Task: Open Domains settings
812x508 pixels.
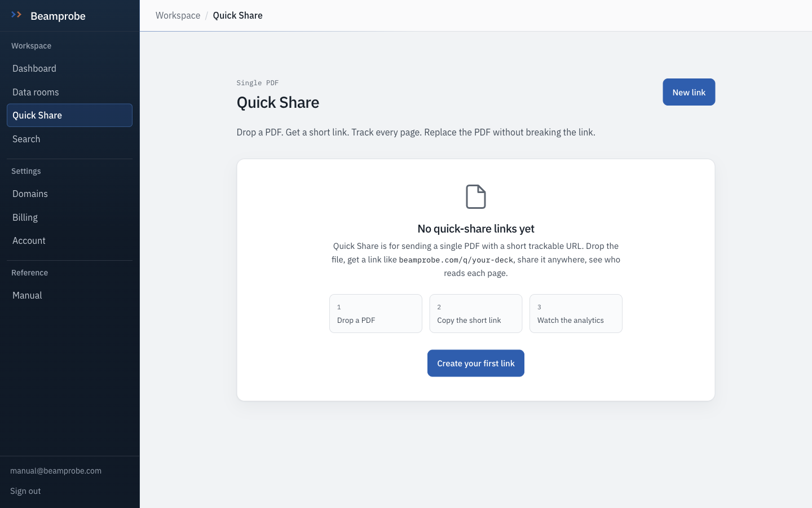Action: [x=69, y=194]
